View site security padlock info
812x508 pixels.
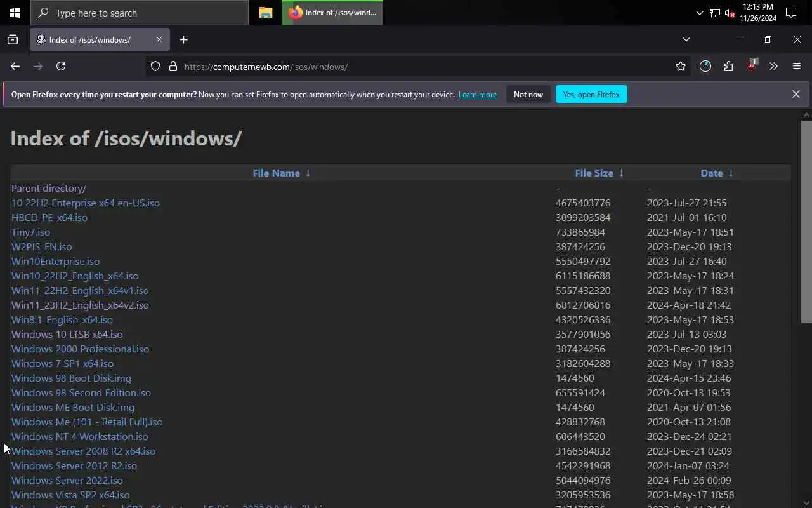click(173, 66)
